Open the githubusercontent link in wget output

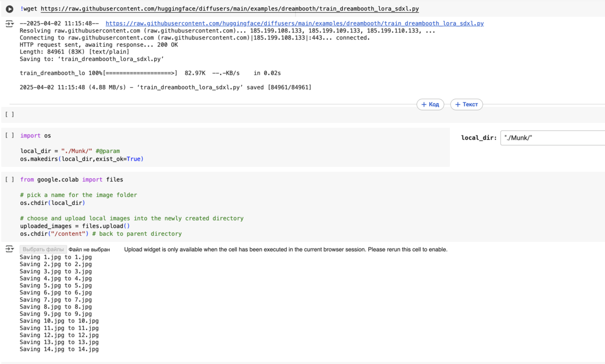pos(294,24)
